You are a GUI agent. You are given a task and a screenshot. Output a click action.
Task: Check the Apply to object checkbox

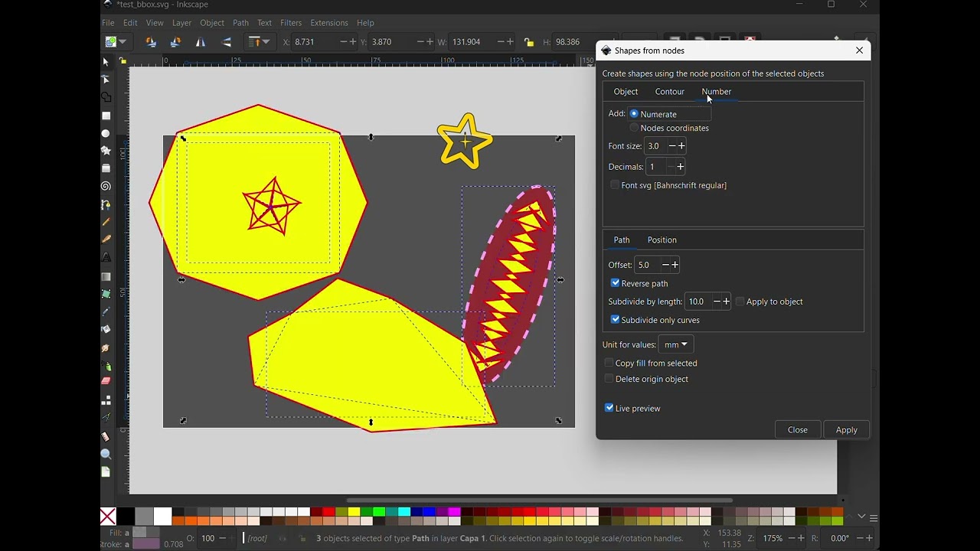click(x=740, y=302)
